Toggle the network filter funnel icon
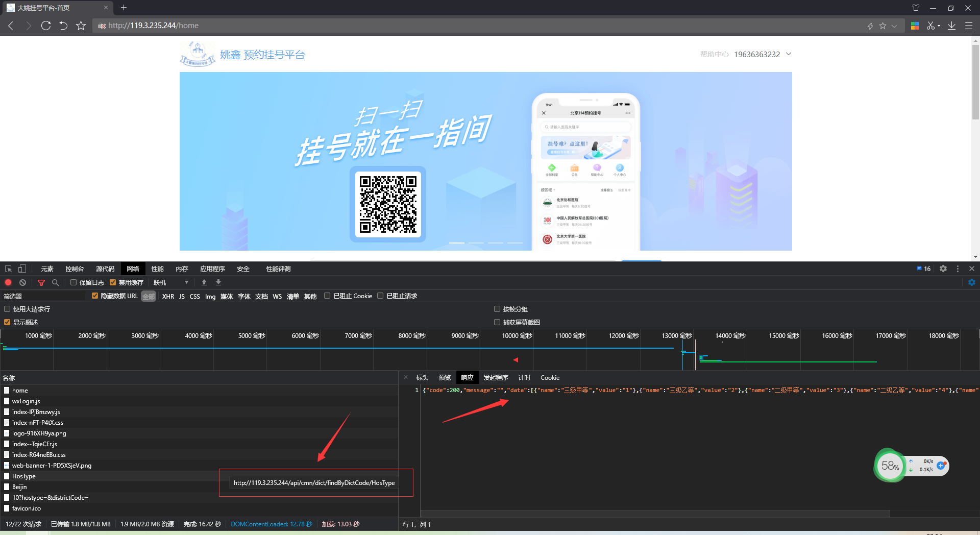980x535 pixels. click(x=41, y=282)
